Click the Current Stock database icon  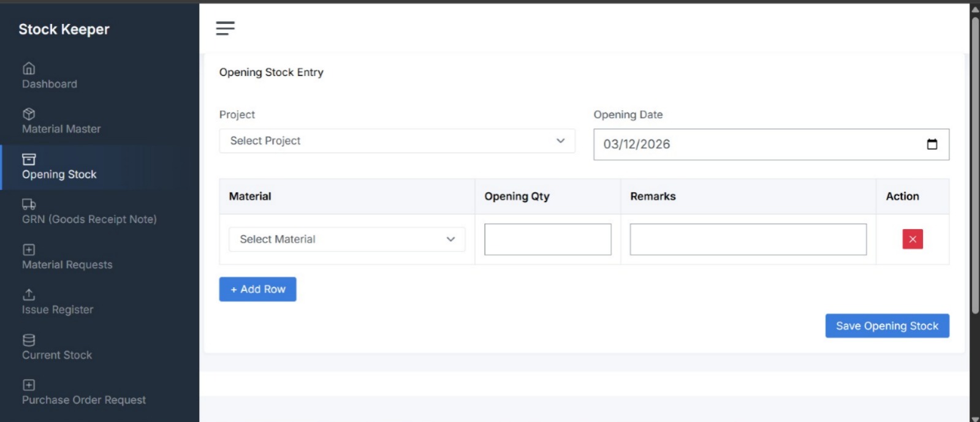[29, 340]
